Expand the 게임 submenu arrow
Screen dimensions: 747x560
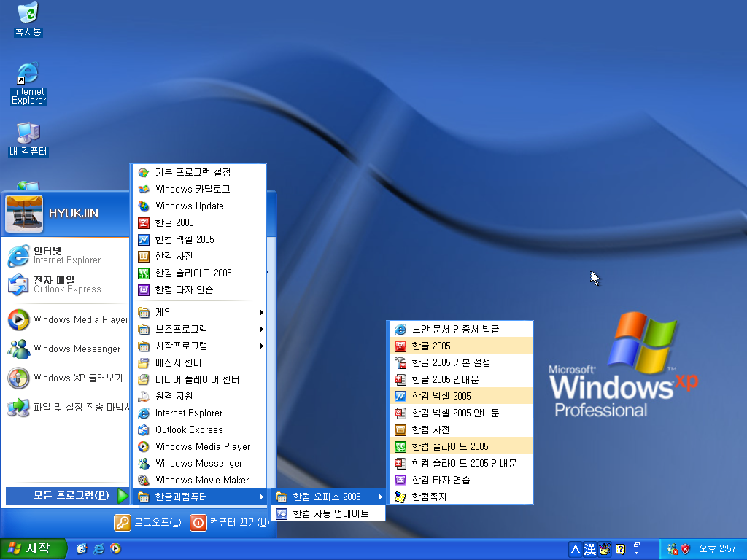coord(262,312)
